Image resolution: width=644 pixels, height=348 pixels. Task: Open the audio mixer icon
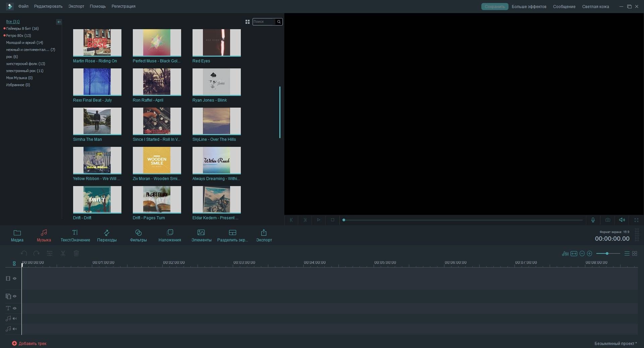pos(565,253)
